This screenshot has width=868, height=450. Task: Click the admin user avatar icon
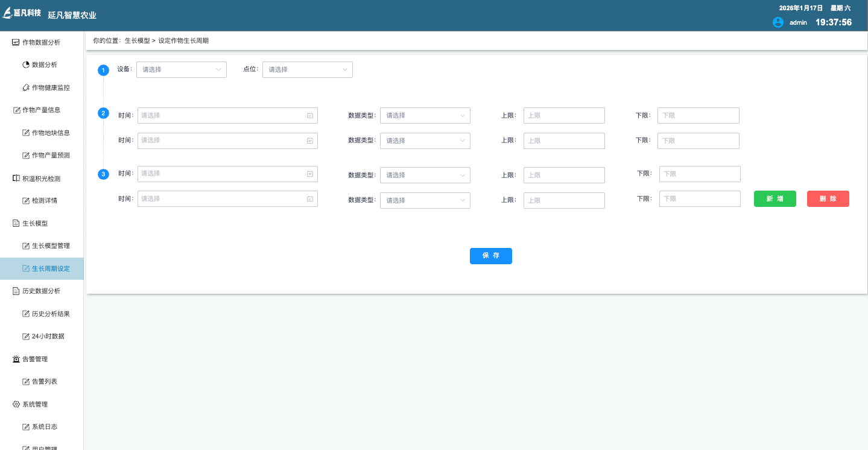coord(778,22)
